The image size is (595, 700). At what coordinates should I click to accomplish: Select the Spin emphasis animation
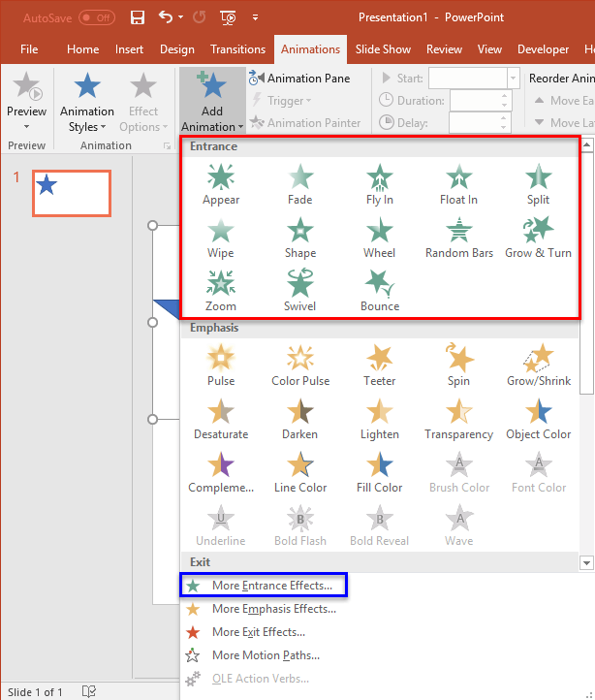pyautogui.click(x=458, y=366)
